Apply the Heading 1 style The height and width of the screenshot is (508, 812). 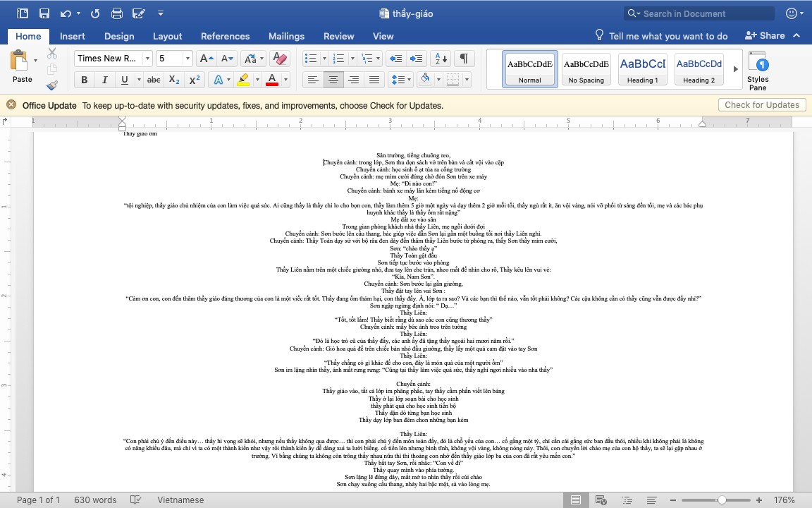(x=643, y=69)
